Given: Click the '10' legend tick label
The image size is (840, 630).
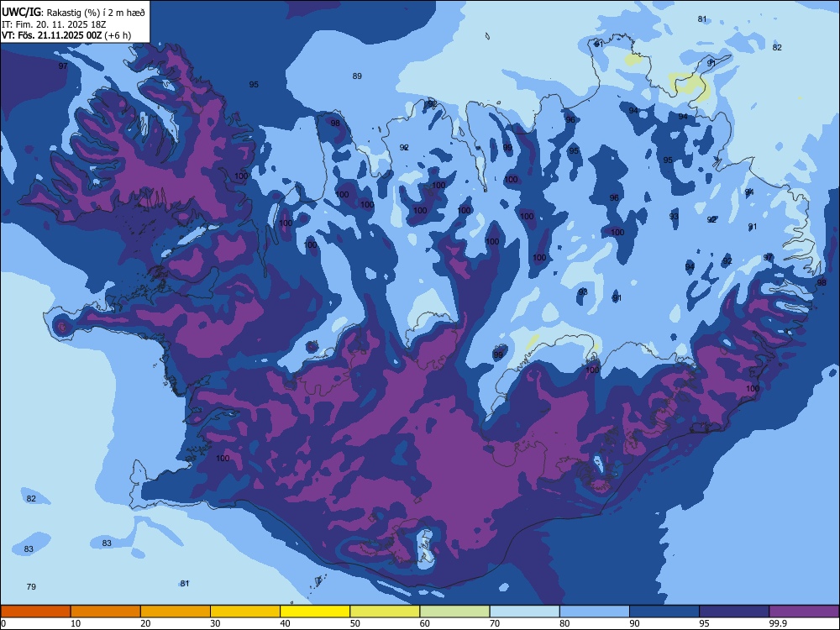Looking at the screenshot, I should (x=76, y=623).
